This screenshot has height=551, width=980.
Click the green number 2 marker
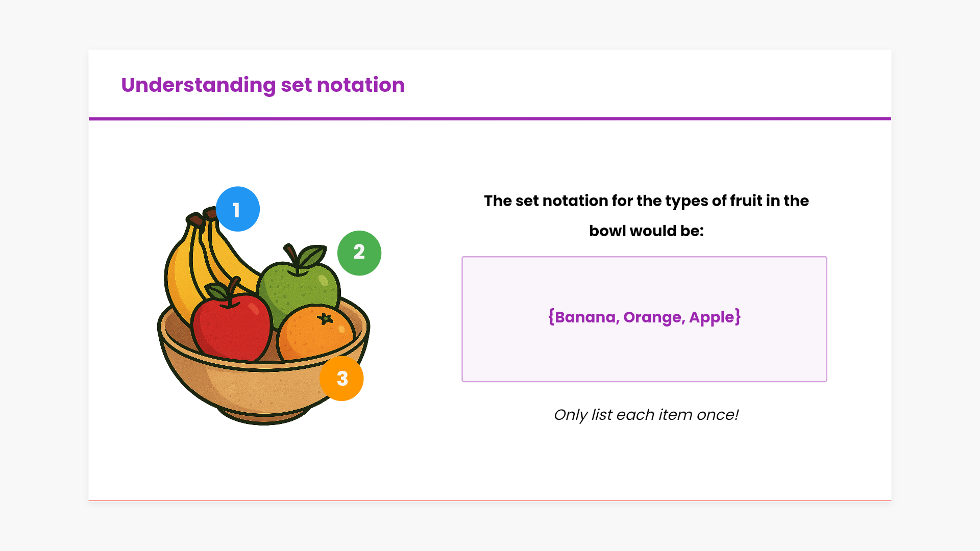pos(359,253)
